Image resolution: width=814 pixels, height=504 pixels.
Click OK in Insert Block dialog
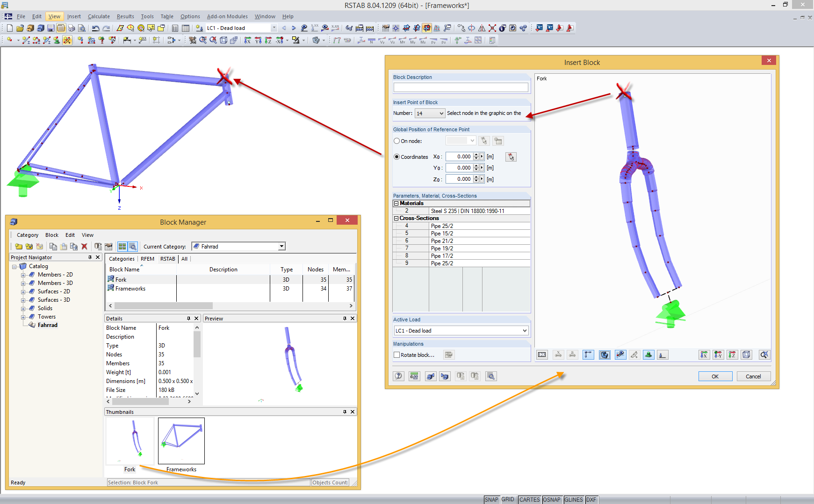[x=715, y=376]
